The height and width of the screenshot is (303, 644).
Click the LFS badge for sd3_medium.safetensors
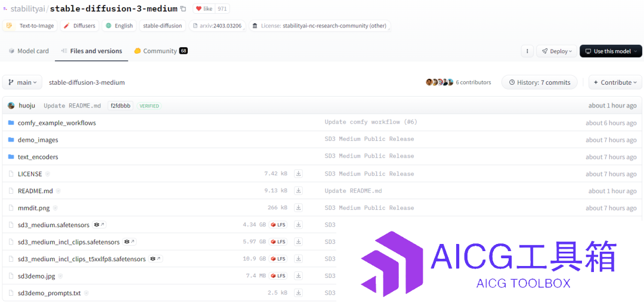278,225
